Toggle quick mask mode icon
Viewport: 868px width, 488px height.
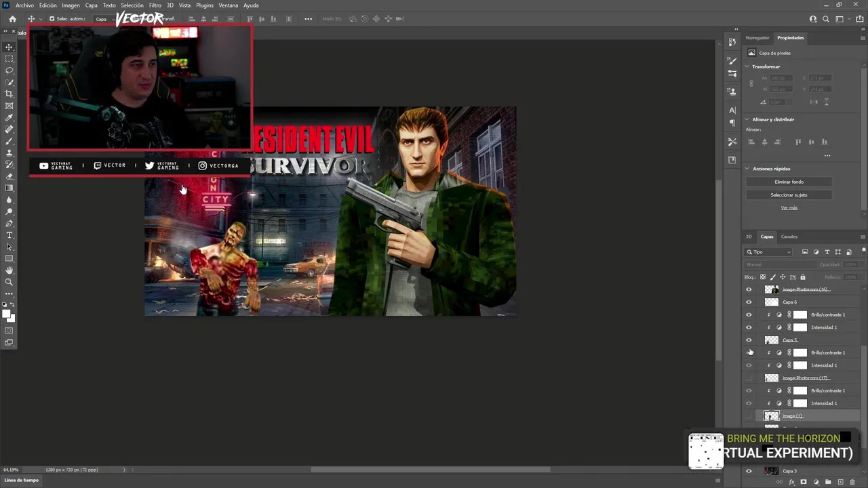[9, 331]
